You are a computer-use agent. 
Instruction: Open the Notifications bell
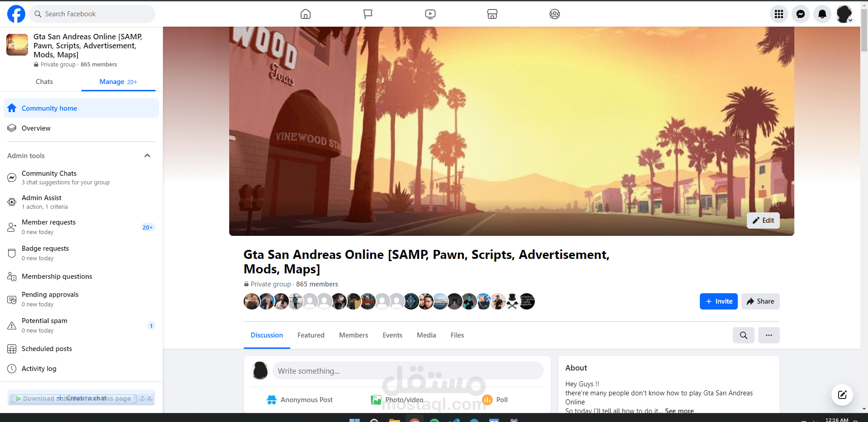tap(822, 14)
